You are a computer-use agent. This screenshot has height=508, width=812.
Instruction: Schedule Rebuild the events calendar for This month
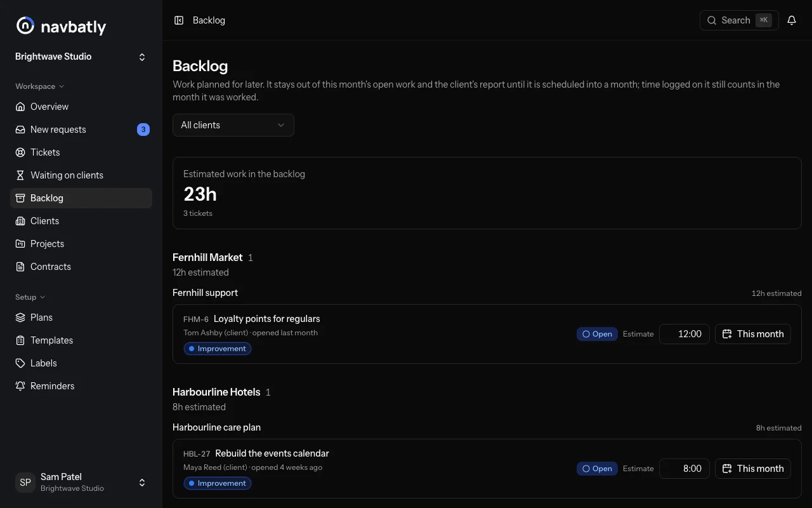[x=753, y=469]
